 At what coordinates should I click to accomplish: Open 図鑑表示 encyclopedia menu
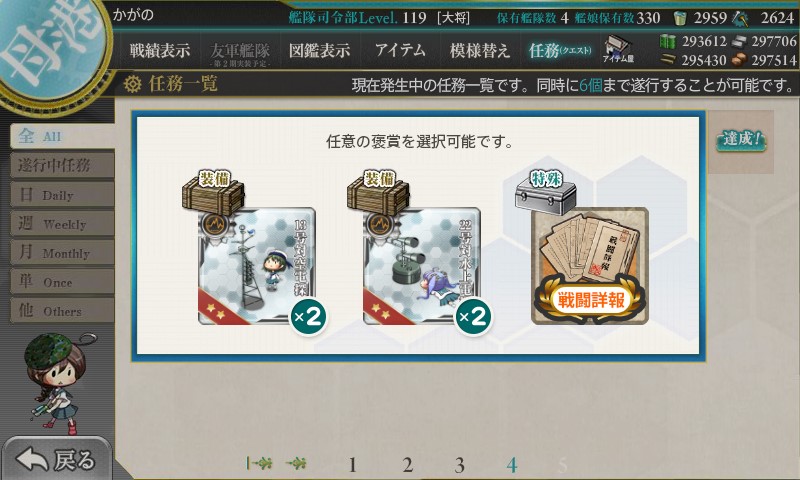click(319, 50)
